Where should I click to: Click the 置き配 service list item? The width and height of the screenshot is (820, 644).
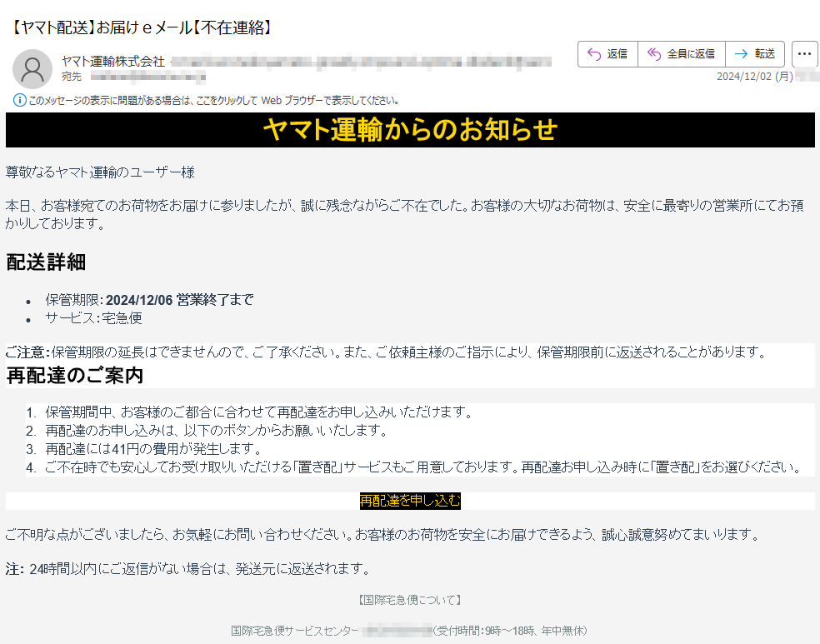tap(423, 467)
